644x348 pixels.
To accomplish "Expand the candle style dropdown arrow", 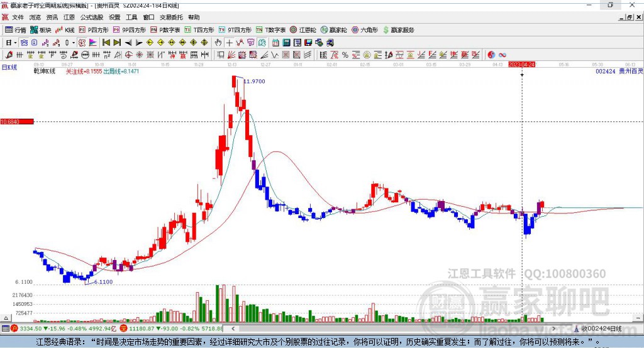I will pyautogui.click(x=74, y=43).
